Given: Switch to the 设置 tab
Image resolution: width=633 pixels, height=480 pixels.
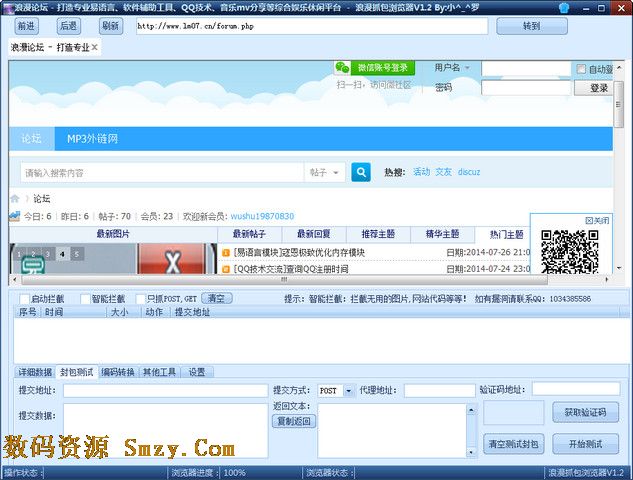Looking at the screenshot, I should pos(197,372).
